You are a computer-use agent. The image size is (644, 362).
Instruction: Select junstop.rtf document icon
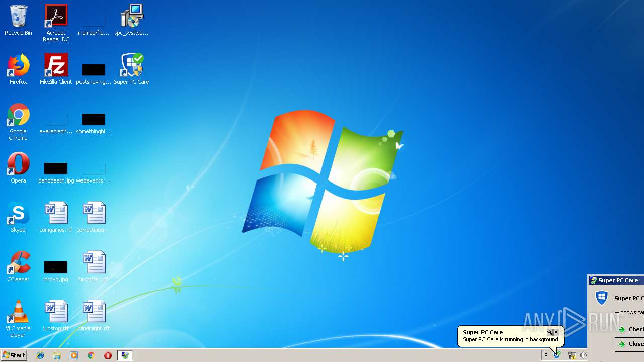[56, 316]
